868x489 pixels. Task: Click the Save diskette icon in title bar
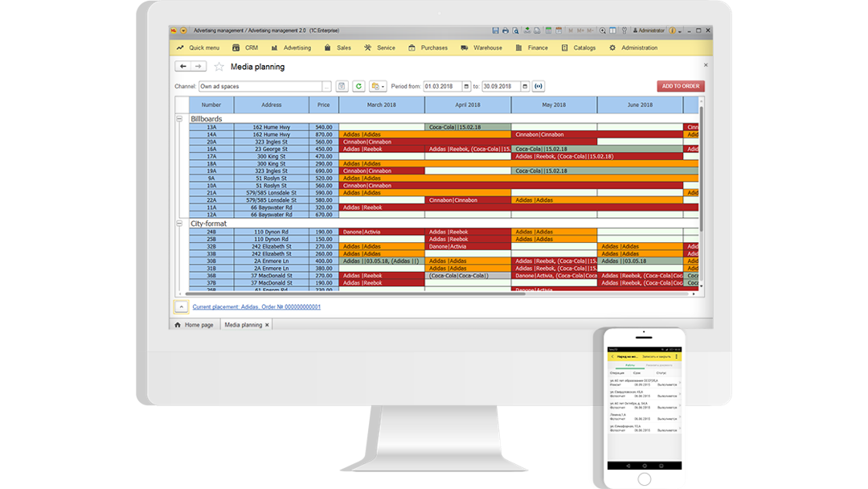pyautogui.click(x=495, y=31)
